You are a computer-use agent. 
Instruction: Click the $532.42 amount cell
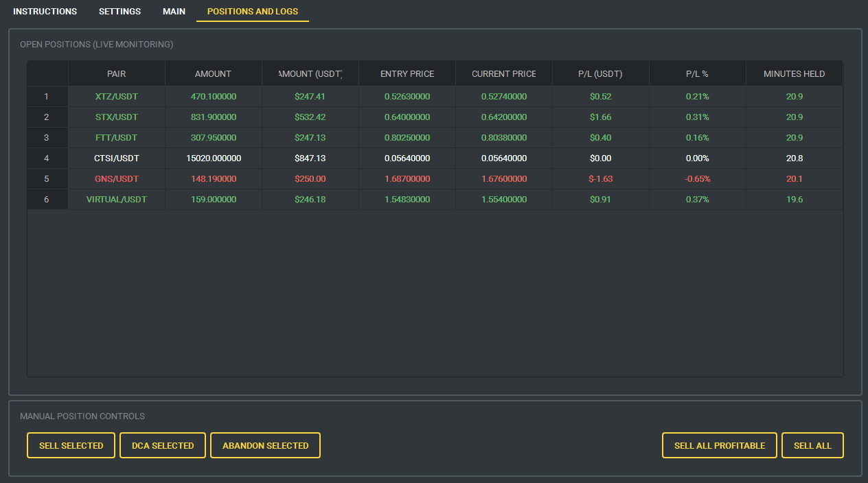(x=310, y=117)
